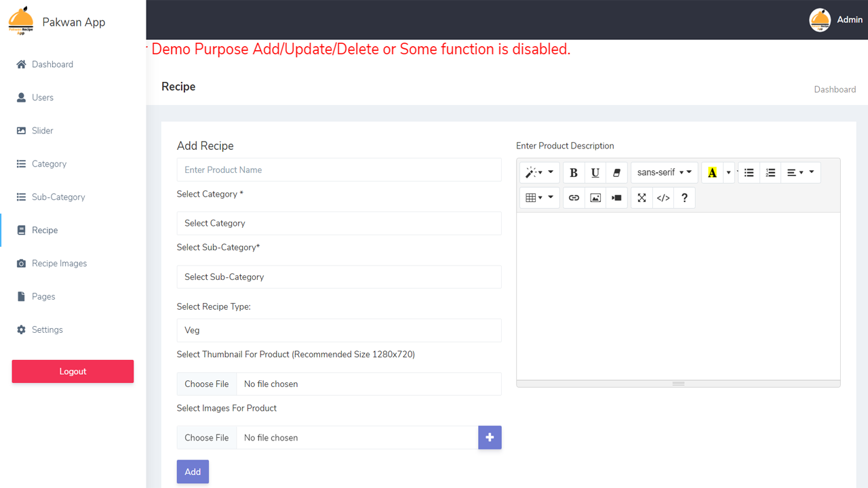Open the Dashboard sidebar item
The height and width of the screenshot is (488, 868).
[x=73, y=64]
